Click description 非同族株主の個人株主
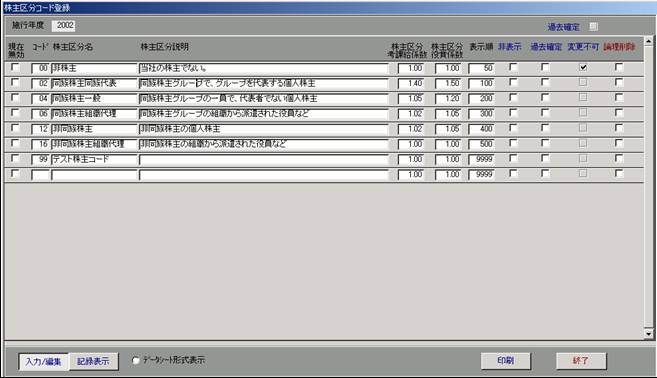657x378 pixels. point(264,129)
